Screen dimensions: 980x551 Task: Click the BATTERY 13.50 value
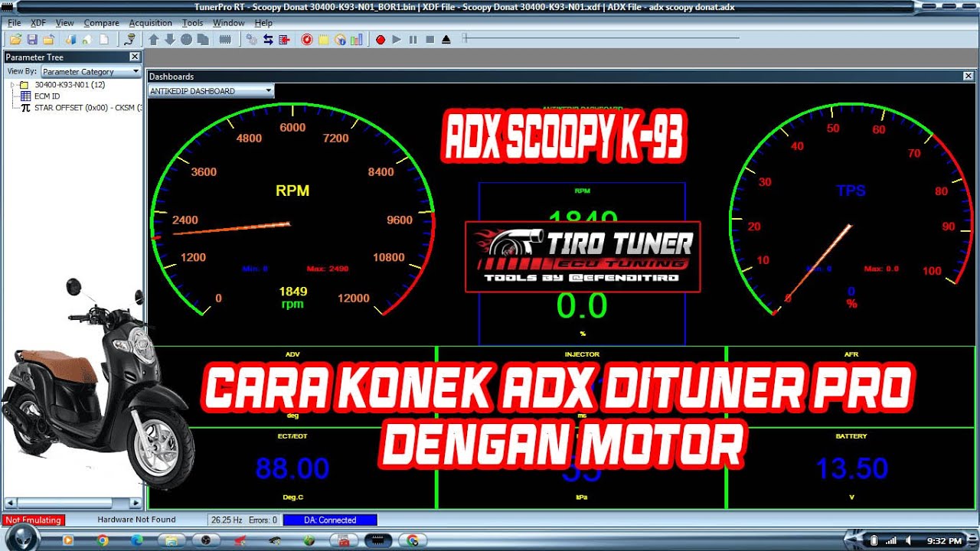(x=851, y=468)
